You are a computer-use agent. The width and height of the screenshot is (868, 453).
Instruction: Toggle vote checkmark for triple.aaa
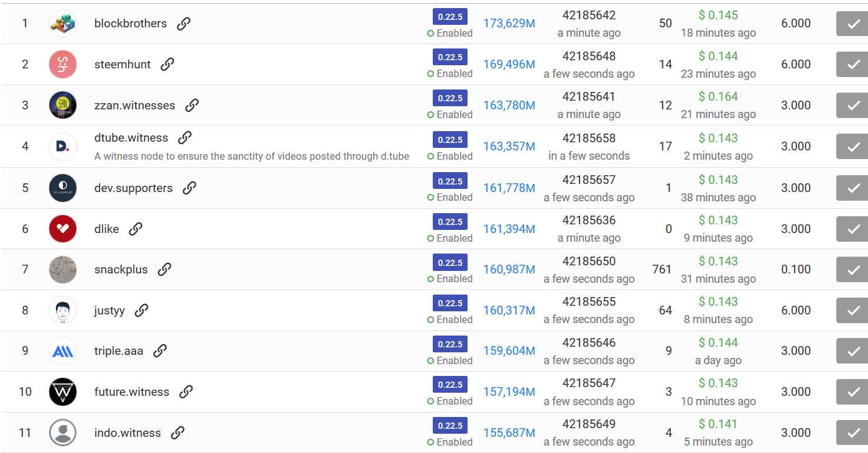coord(852,350)
